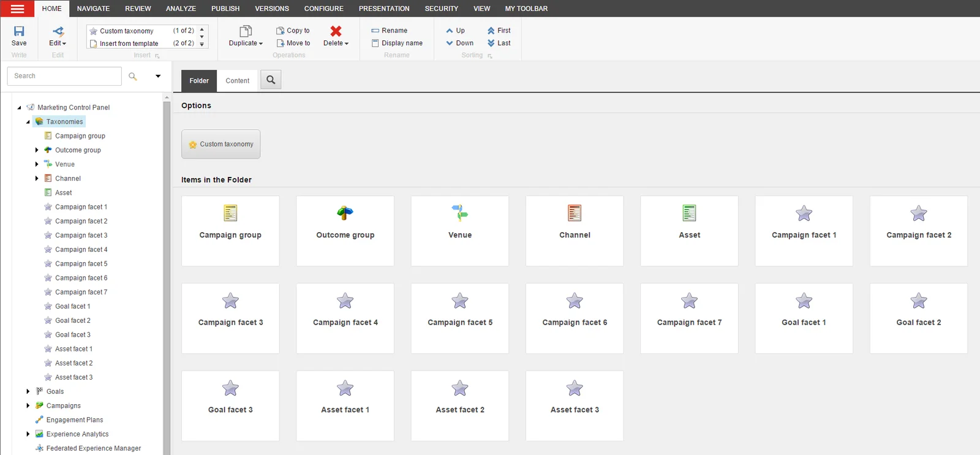
Task: Collapse the Taxonomies tree node
Action: [x=28, y=122]
